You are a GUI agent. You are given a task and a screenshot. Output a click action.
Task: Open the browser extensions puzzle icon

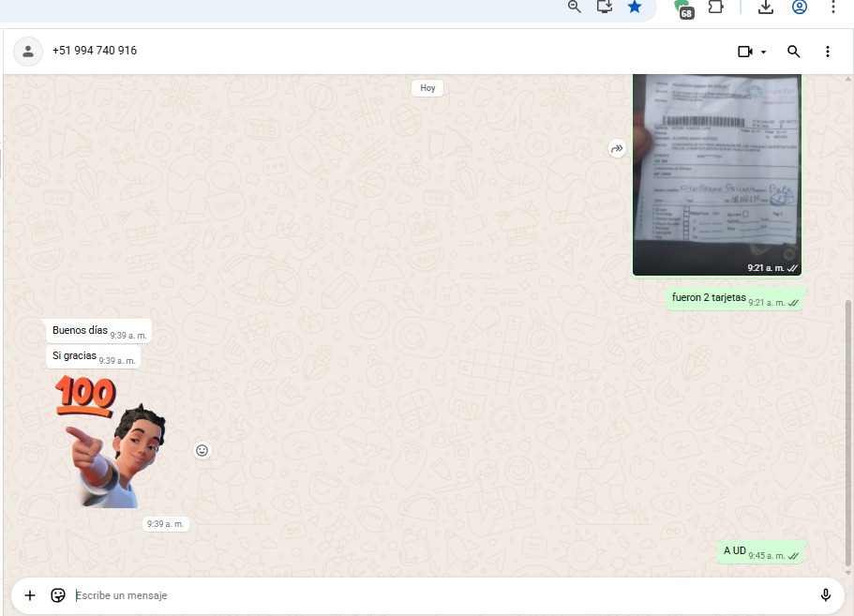pos(715,7)
